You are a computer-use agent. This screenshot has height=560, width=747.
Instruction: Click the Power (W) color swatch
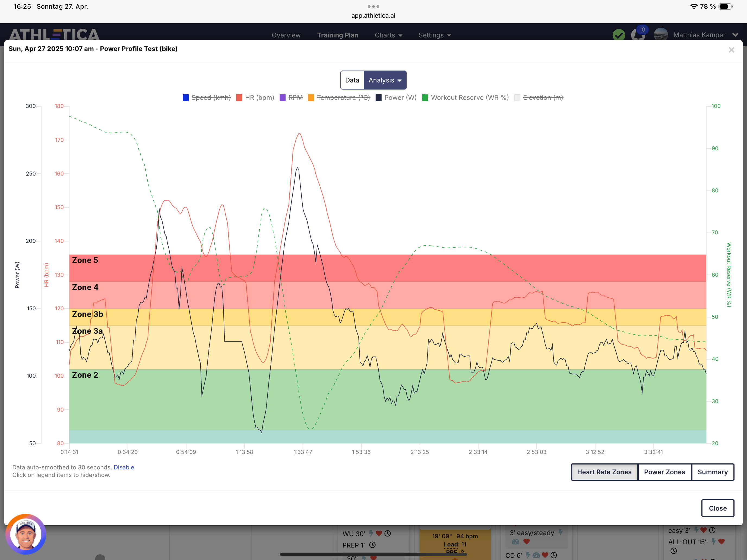pyautogui.click(x=379, y=98)
